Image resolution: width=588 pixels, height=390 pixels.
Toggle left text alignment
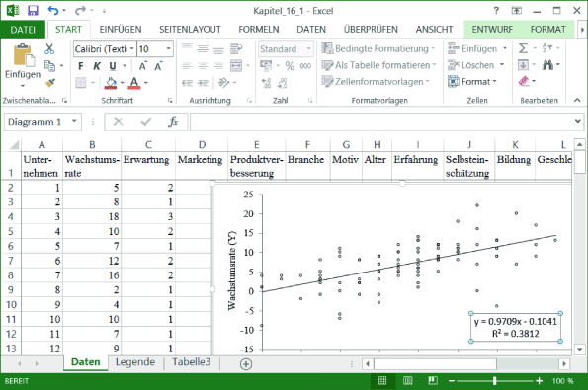(x=187, y=66)
